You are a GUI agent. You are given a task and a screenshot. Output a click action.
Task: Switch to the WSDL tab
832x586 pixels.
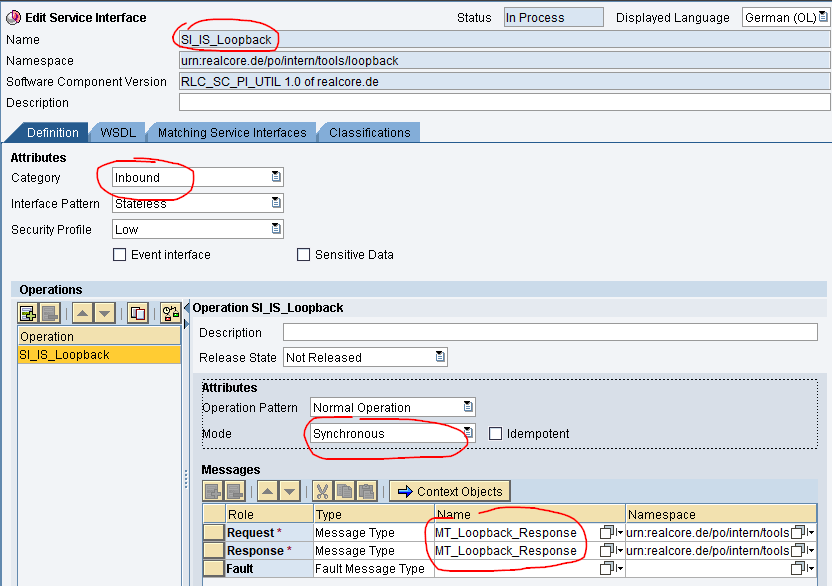[119, 133]
